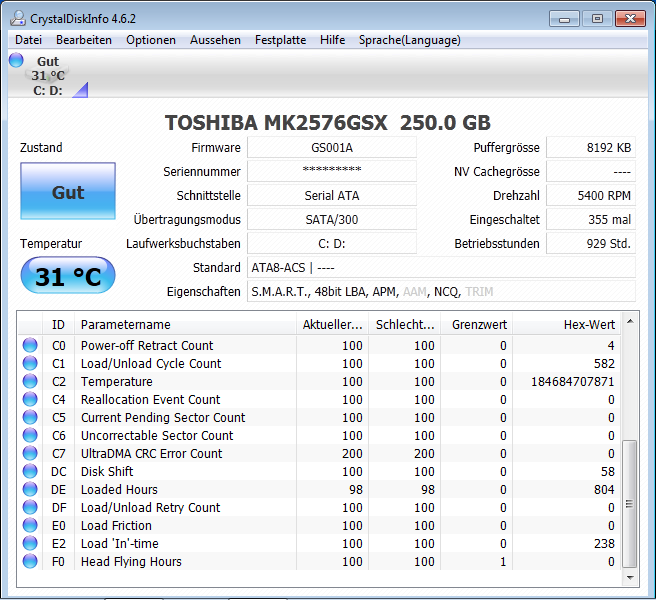Click status orb for Current Pending Sector Count
This screenshot has height=600, width=656.
pos(30,417)
